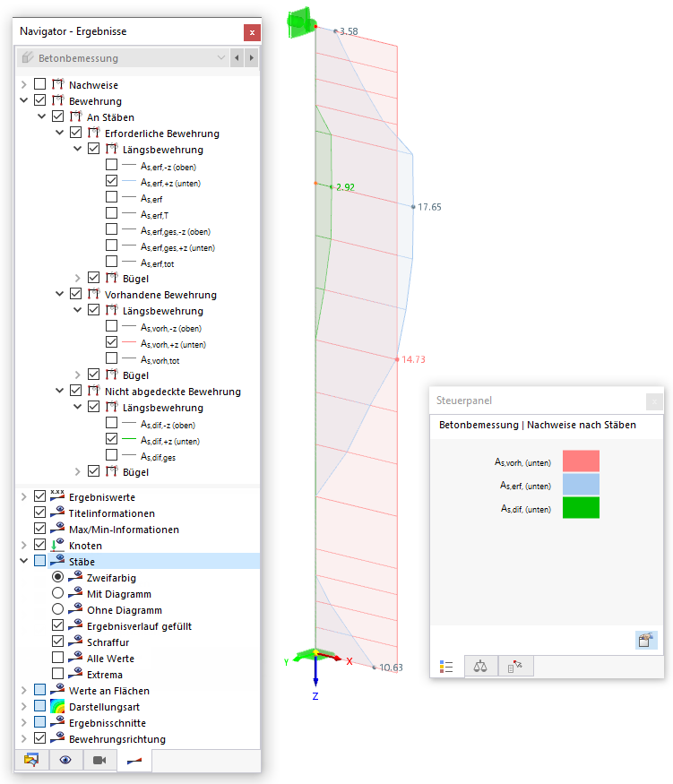
Task: Select the Mit Diagramm radio option
Action: 58,593
